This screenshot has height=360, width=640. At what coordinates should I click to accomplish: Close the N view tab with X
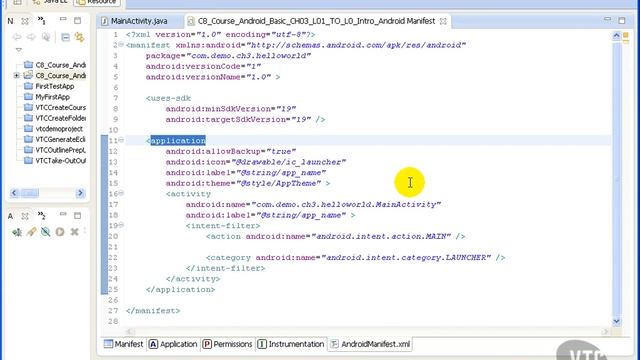tap(25, 21)
